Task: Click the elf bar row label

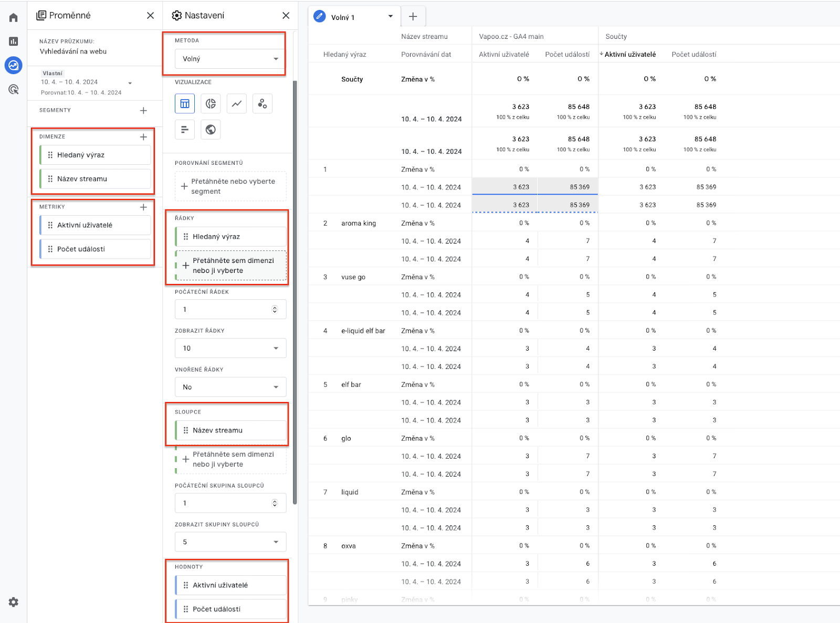Action: coord(351,385)
